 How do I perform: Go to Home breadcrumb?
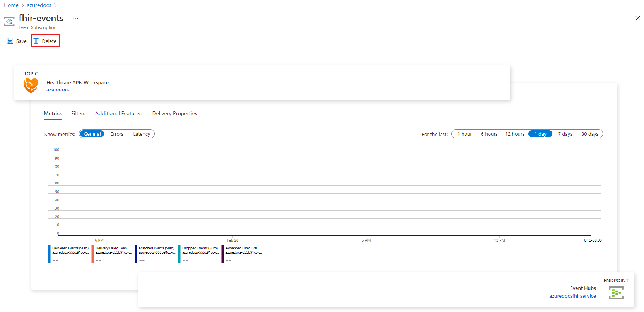coord(11,5)
